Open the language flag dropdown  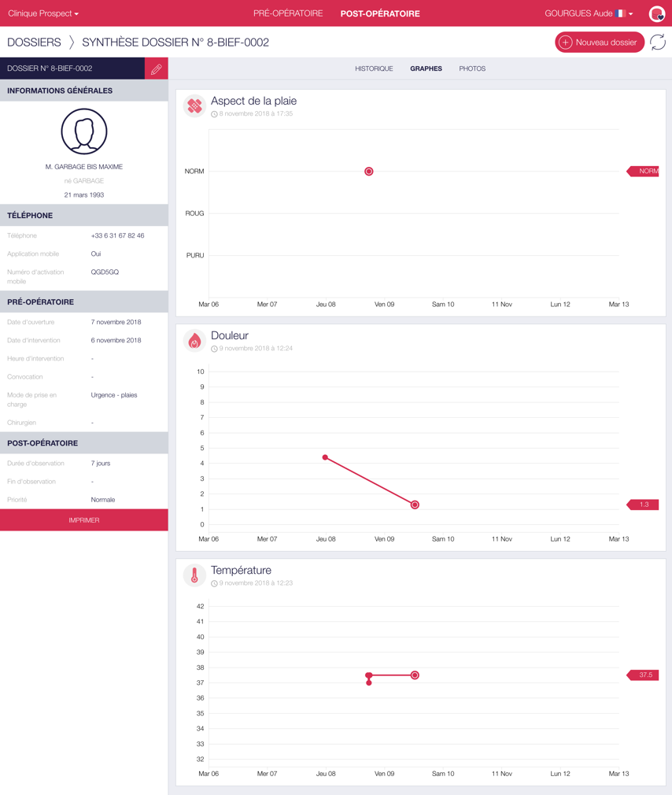click(624, 13)
